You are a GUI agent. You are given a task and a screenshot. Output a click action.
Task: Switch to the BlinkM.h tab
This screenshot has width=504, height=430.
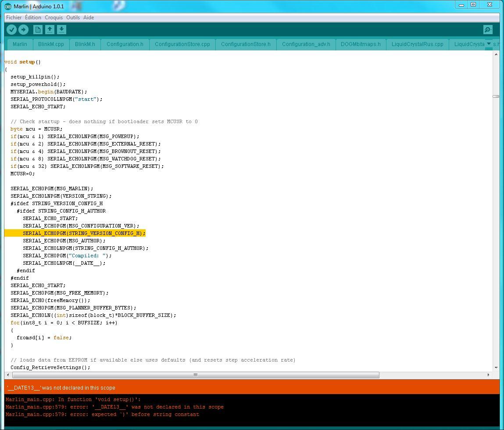point(85,44)
